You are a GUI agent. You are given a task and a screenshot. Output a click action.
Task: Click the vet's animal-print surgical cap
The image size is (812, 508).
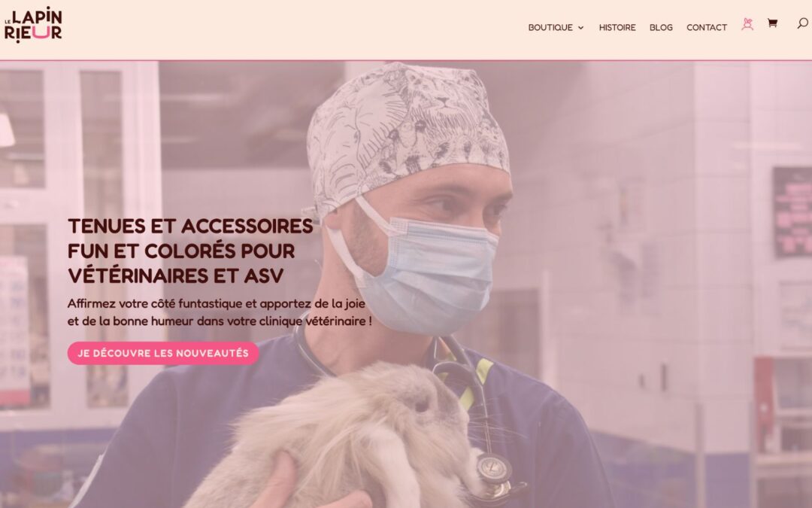pos(407,135)
